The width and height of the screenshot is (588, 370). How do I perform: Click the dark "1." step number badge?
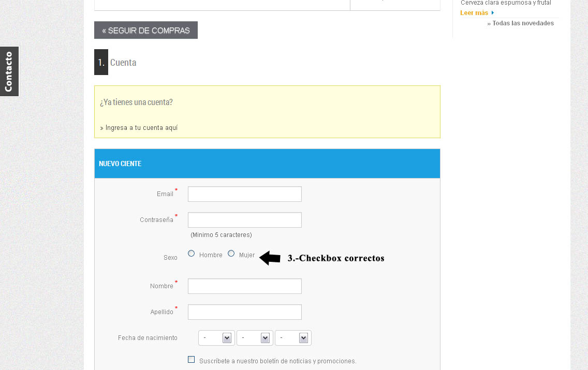tap(101, 63)
